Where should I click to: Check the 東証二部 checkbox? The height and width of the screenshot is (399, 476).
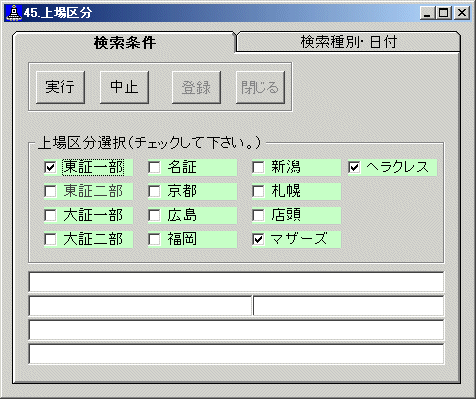point(50,191)
